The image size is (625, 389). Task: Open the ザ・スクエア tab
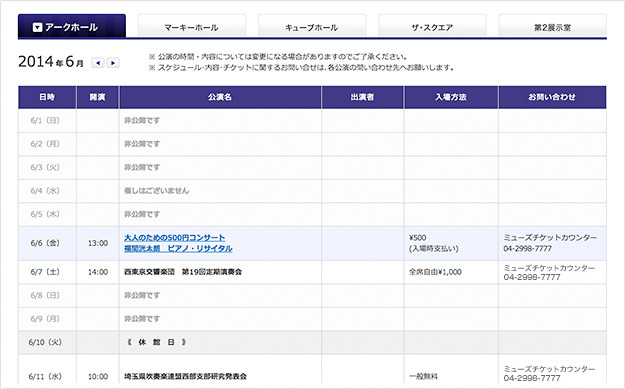pos(432,26)
